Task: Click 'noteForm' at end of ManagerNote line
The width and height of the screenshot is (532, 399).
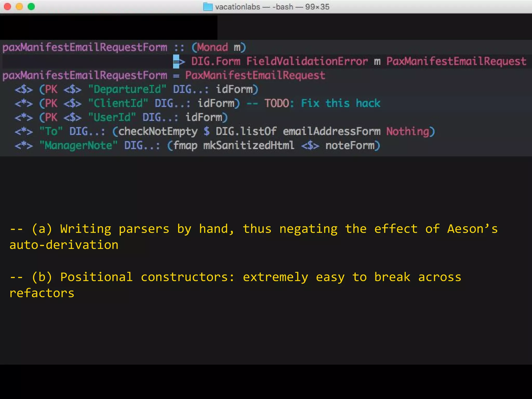Action: (x=350, y=145)
